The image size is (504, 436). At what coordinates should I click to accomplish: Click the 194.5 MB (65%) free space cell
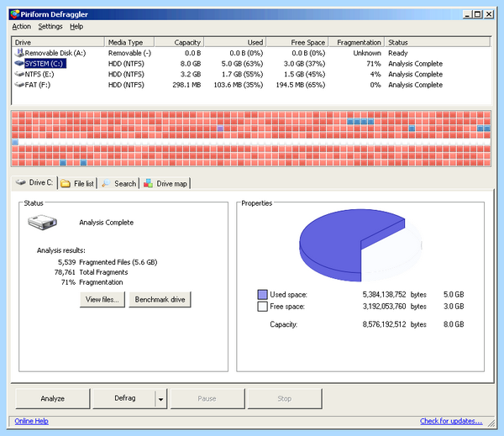tap(301, 85)
